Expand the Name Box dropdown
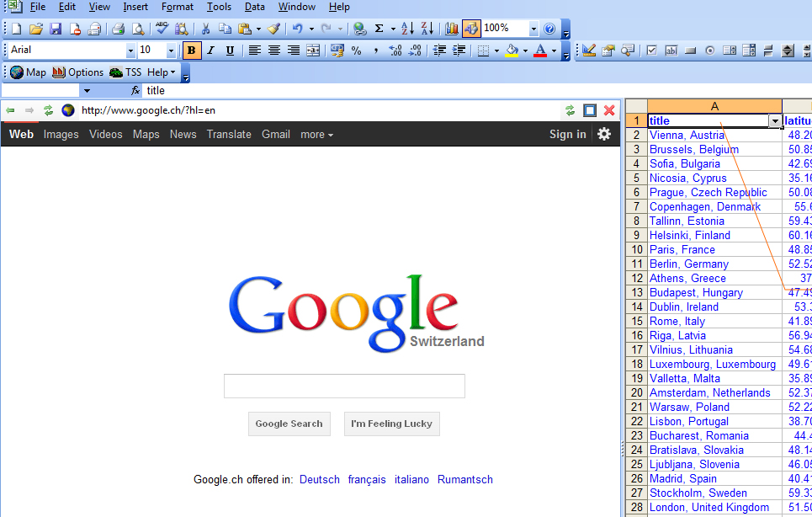 click(87, 91)
